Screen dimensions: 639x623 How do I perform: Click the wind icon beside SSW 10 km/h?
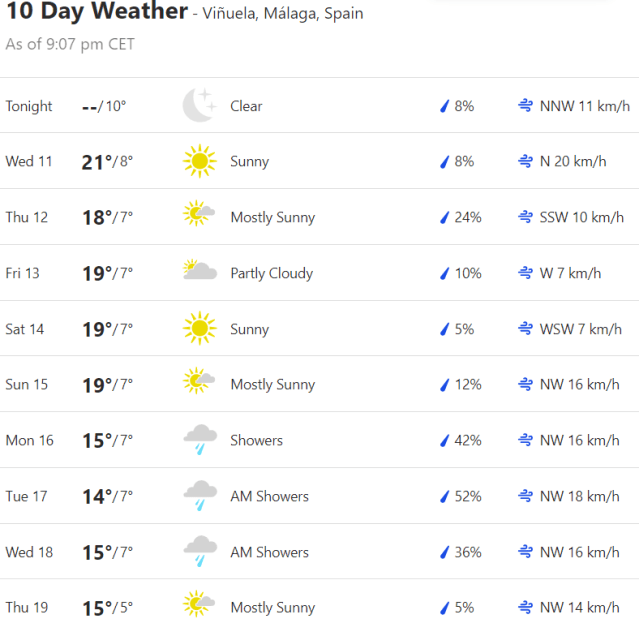(525, 217)
